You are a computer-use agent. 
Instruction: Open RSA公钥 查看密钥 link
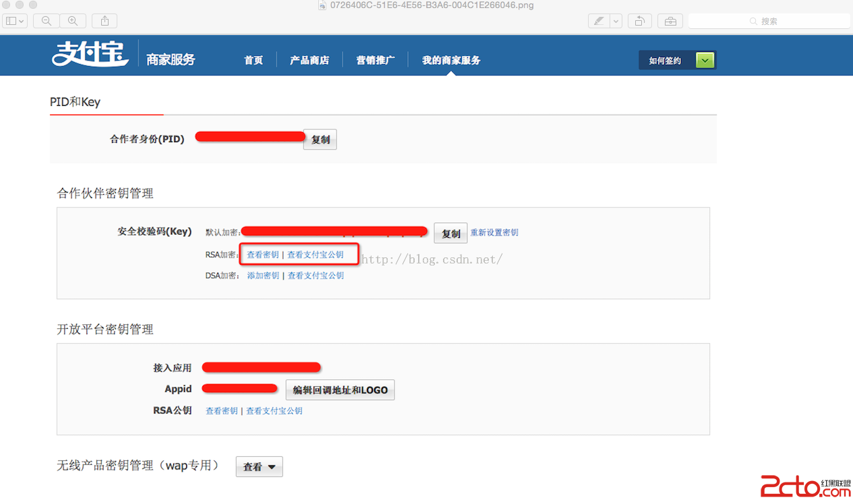pyautogui.click(x=222, y=410)
